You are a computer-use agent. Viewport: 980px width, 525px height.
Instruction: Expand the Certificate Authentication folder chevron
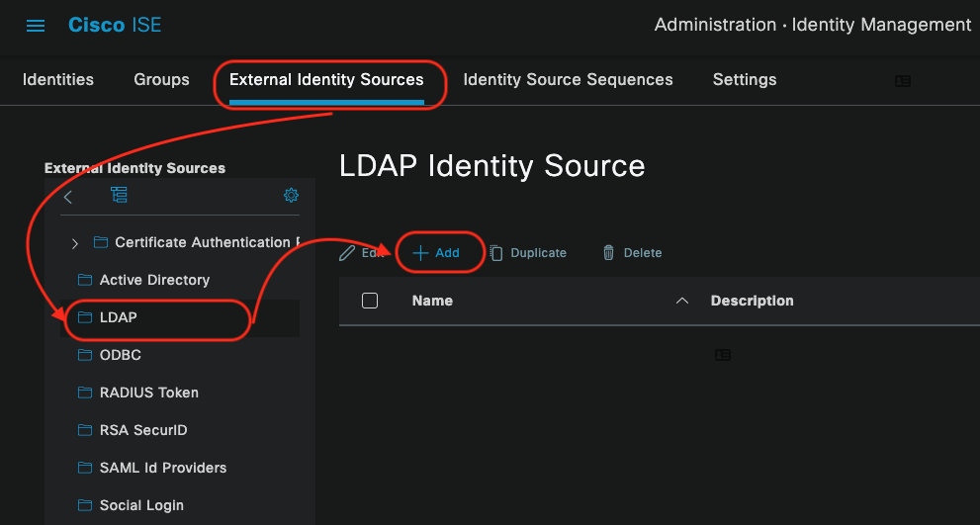point(75,243)
